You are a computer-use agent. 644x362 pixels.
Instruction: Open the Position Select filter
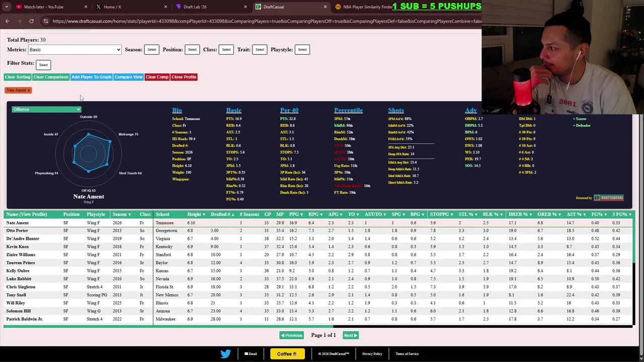192,50
